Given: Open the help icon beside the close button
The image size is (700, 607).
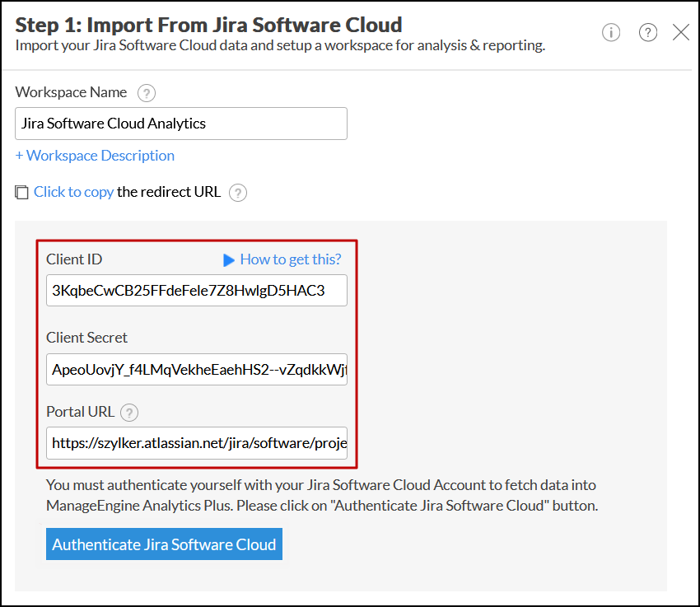Looking at the screenshot, I should [648, 32].
